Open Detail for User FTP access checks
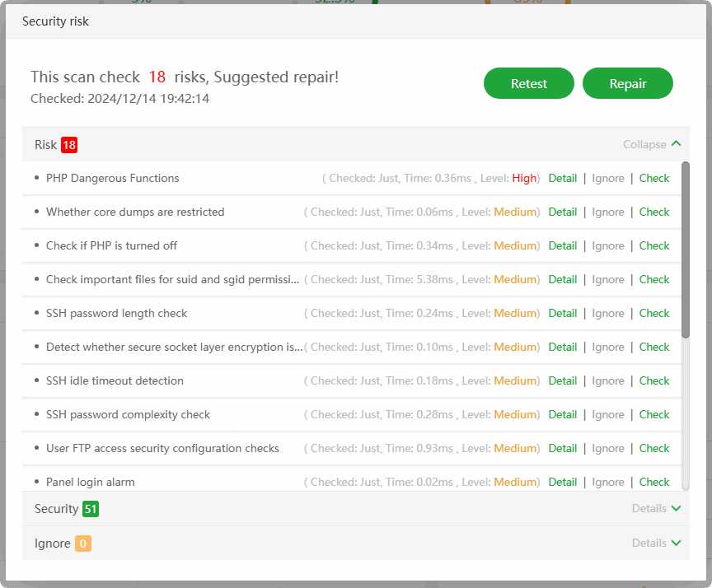 coord(563,448)
